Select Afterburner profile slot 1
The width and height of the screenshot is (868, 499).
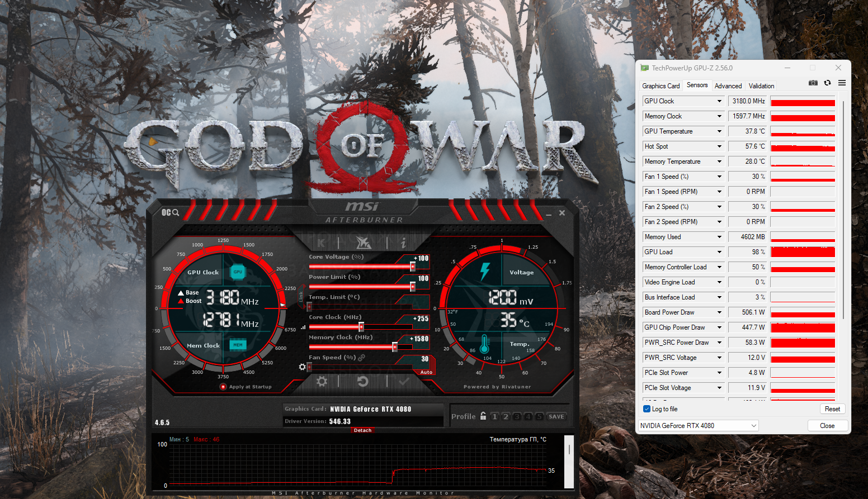[494, 417]
